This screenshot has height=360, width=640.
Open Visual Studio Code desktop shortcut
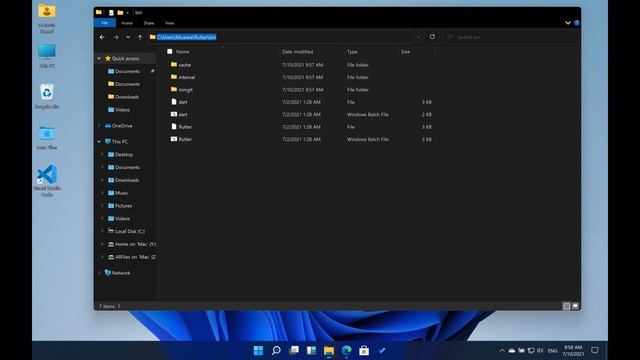pyautogui.click(x=47, y=181)
